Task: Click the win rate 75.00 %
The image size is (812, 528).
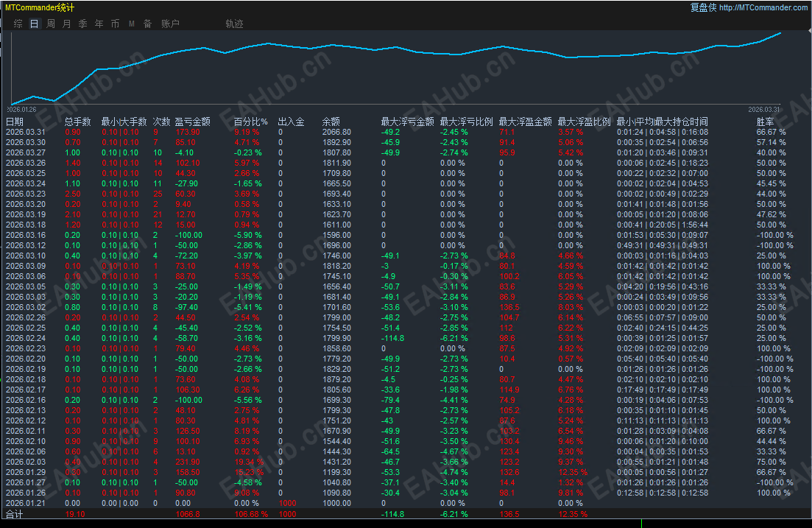Action: tap(771, 462)
